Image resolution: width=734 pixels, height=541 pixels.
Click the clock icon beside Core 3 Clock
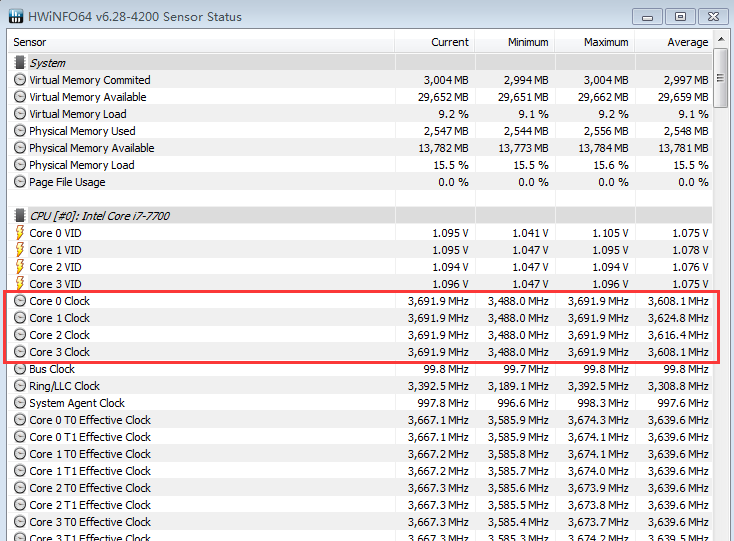tap(20, 351)
